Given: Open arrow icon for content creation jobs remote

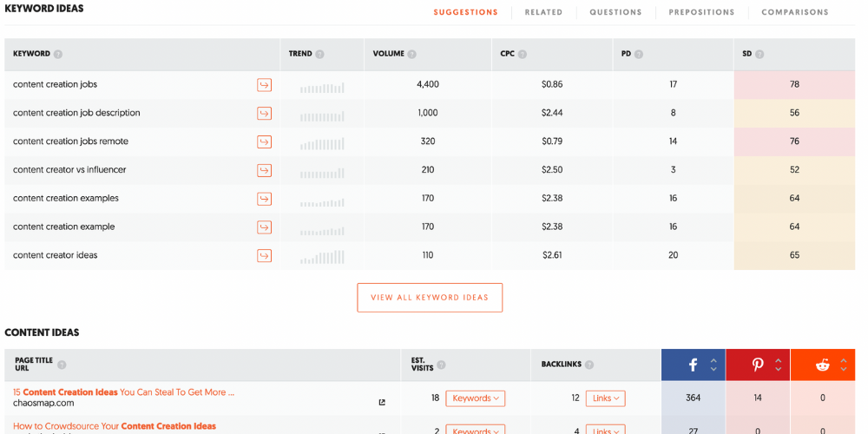Looking at the screenshot, I should (x=265, y=141).
